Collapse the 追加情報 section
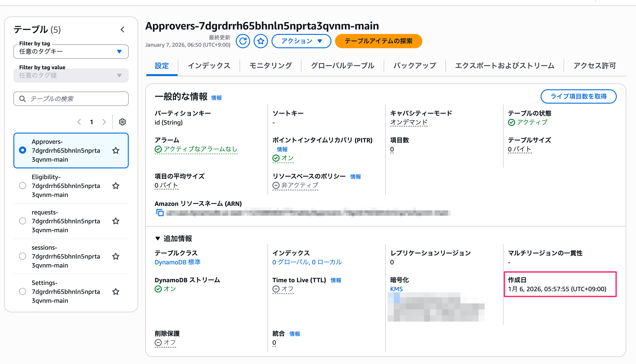This screenshot has width=636, height=364. tap(158, 238)
